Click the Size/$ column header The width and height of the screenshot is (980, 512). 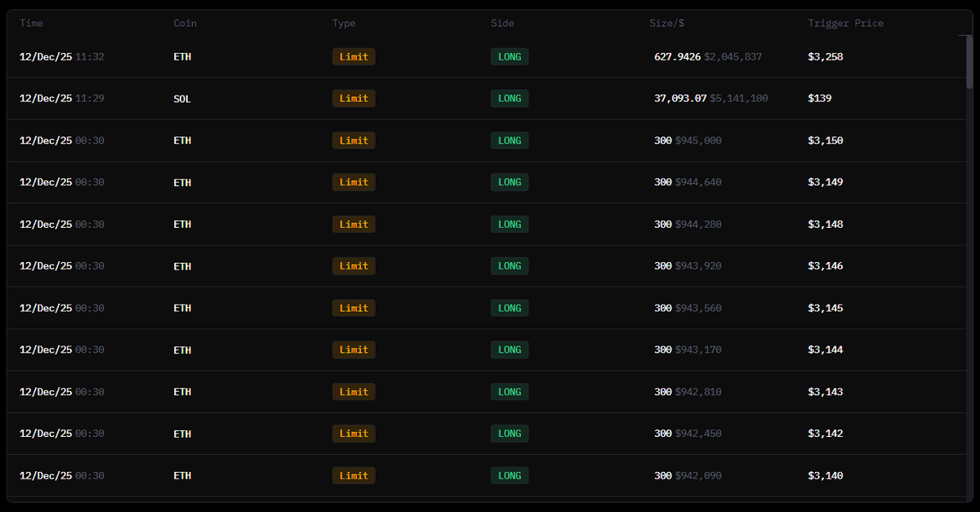pyautogui.click(x=666, y=24)
